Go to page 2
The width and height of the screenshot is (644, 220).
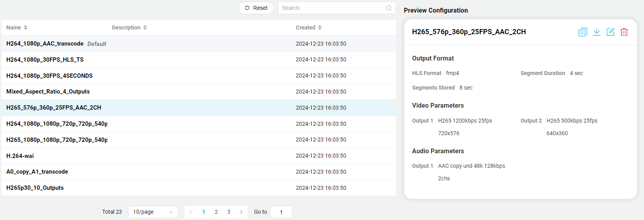(216, 212)
